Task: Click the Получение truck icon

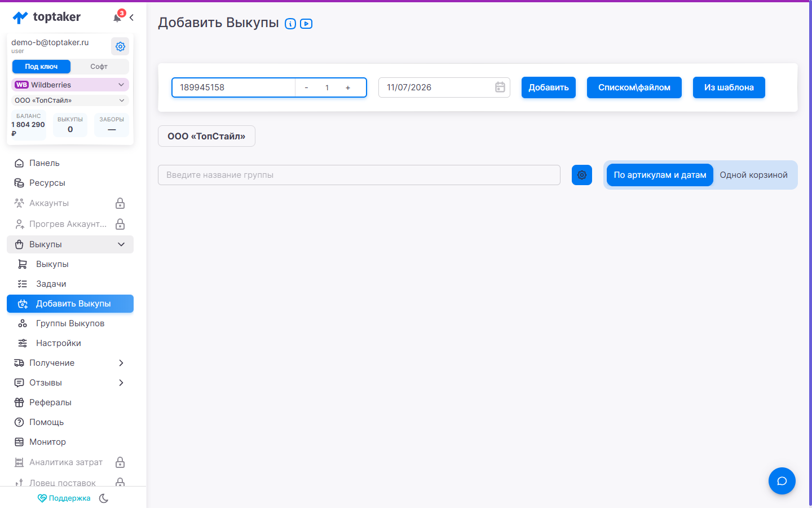Action: tap(19, 363)
